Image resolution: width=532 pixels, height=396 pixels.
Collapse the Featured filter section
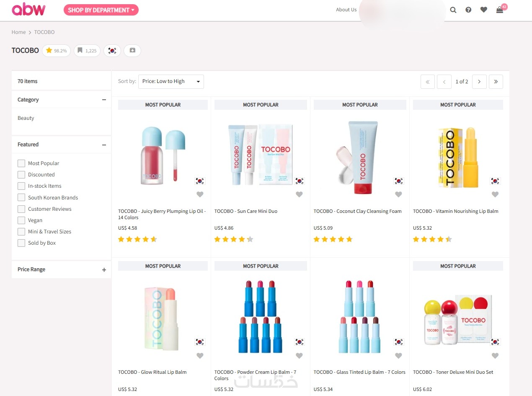click(104, 145)
